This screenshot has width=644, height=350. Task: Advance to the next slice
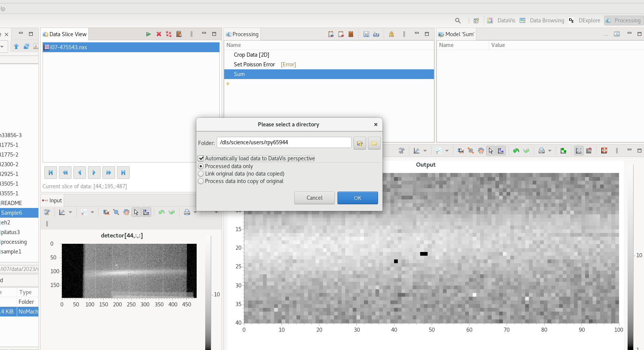click(94, 173)
